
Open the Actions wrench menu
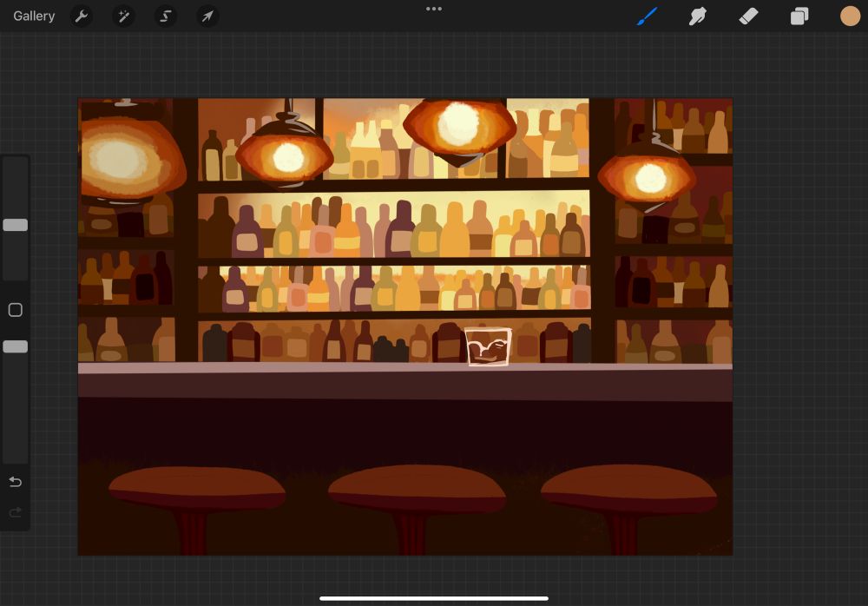pos(82,16)
